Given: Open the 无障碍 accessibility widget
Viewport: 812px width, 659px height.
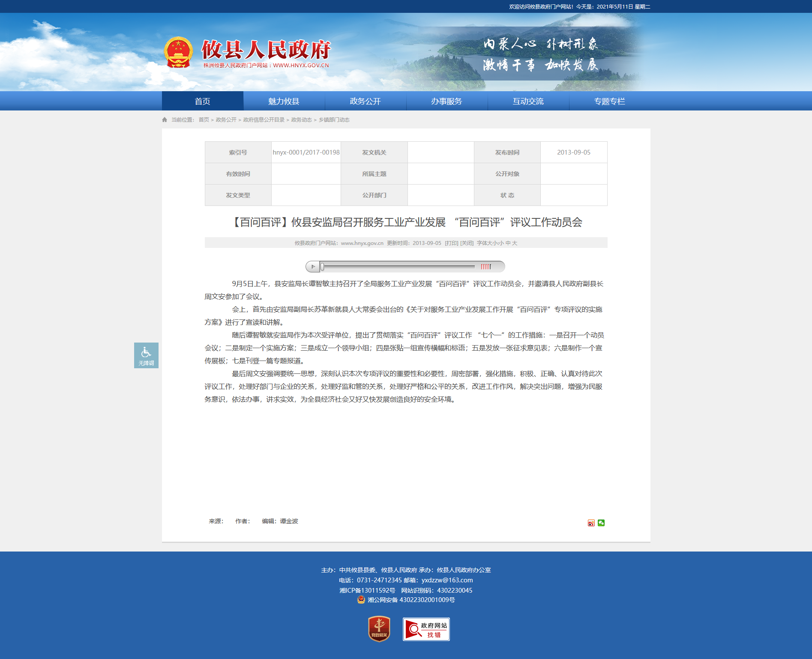Looking at the screenshot, I should (x=146, y=355).
